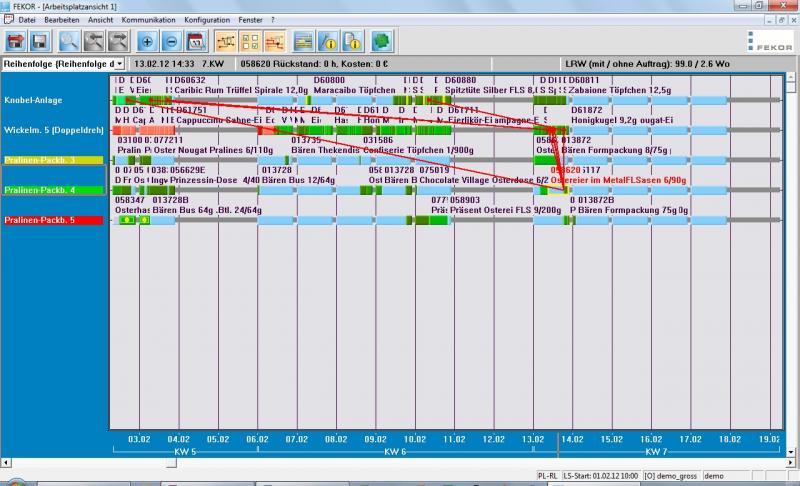The height and width of the screenshot is (486, 800).
Task: Open the Fenster menu
Action: click(251, 20)
